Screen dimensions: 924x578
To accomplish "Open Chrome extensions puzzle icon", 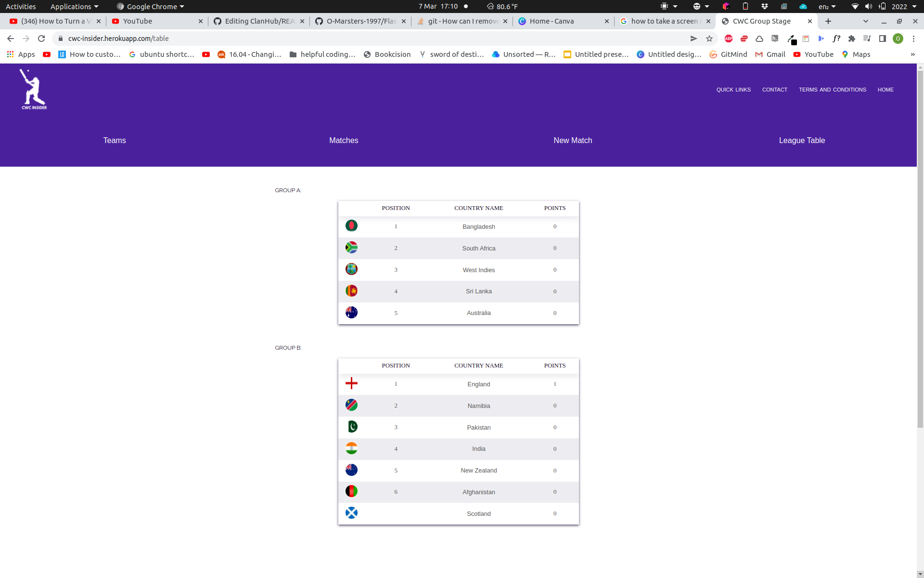I will [x=851, y=39].
